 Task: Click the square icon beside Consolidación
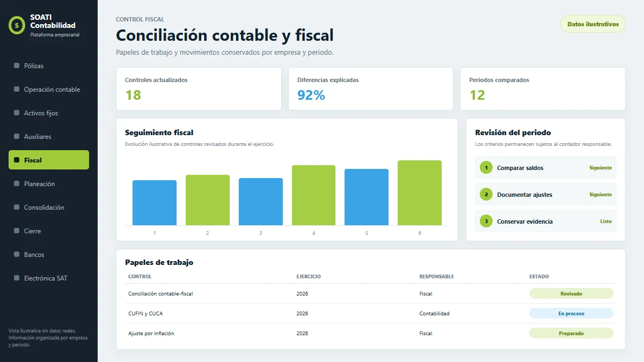(x=17, y=207)
